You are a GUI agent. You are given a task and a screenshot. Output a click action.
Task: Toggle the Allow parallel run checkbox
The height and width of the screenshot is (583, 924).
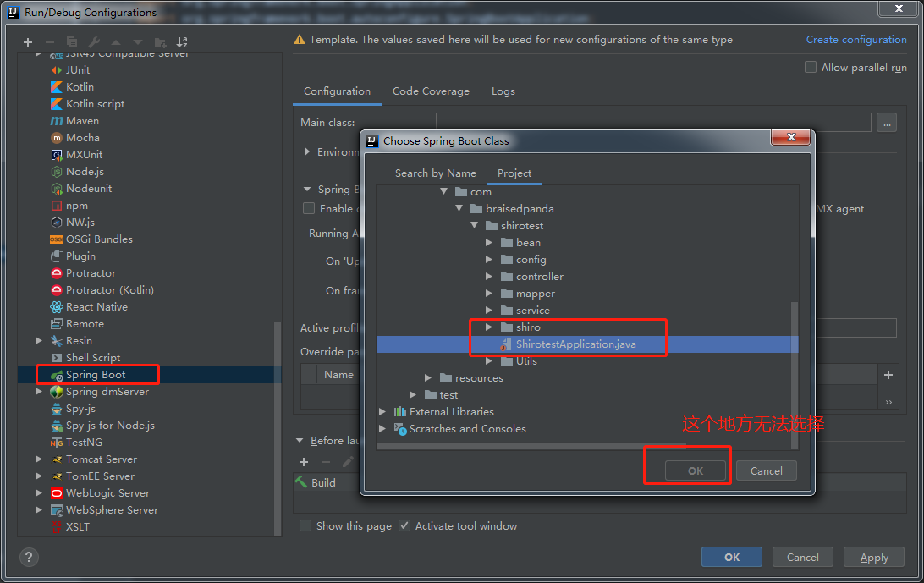click(x=810, y=67)
